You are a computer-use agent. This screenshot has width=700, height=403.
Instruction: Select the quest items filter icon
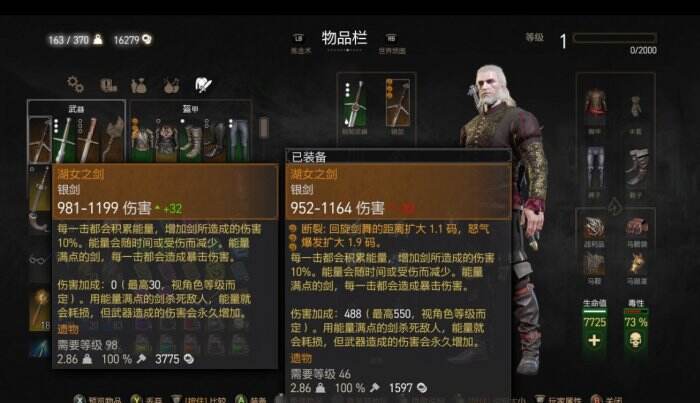pyautogui.click(x=108, y=85)
